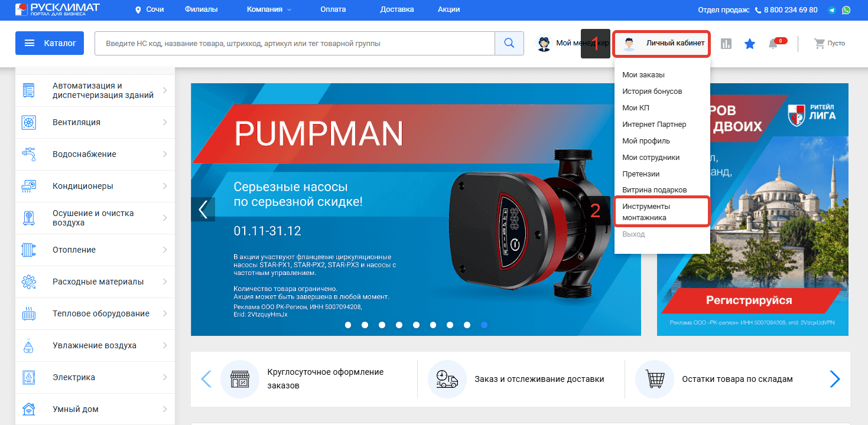Select the last blue carousel dot
The width and height of the screenshot is (868, 425).
pos(485,325)
